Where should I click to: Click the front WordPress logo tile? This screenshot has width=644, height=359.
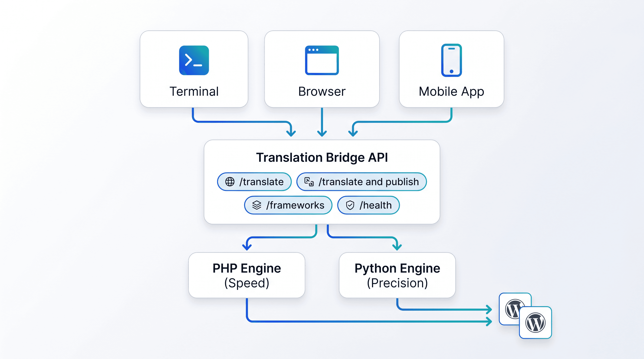pyautogui.click(x=535, y=323)
